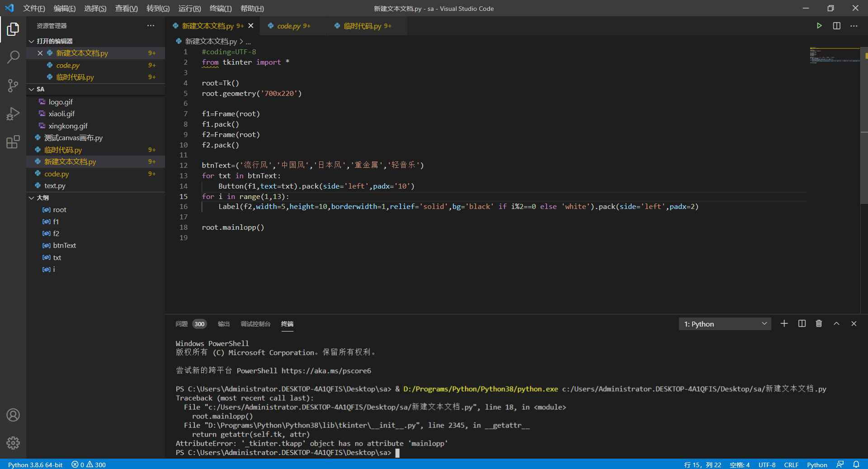Screen dimensions: 868x469
Task: Jump to root symbol in outline
Action: coord(95,209)
